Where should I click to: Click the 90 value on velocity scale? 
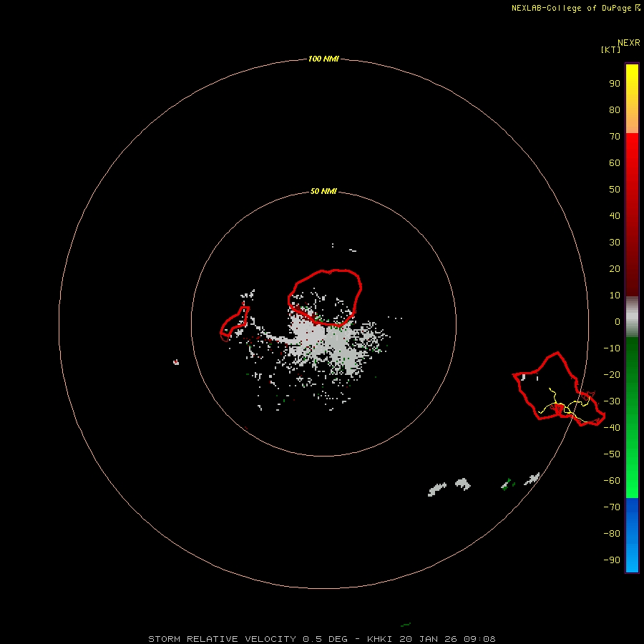pyautogui.click(x=615, y=84)
